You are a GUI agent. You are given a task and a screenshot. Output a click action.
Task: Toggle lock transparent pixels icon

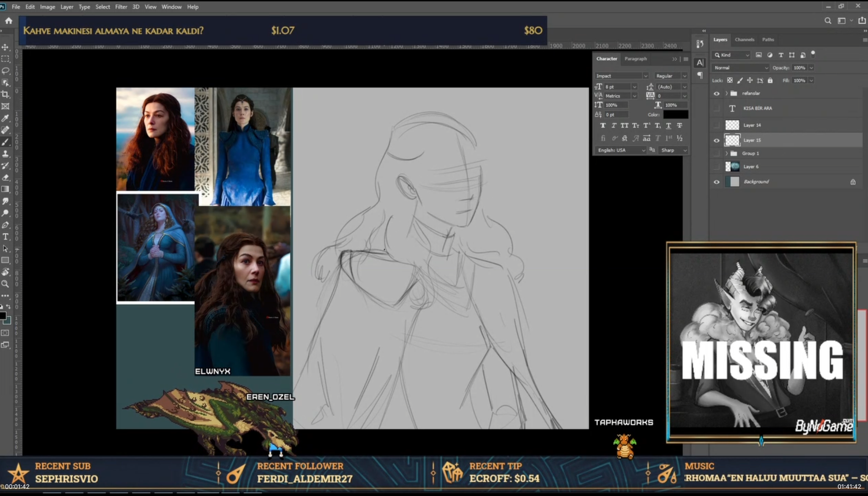click(x=730, y=80)
